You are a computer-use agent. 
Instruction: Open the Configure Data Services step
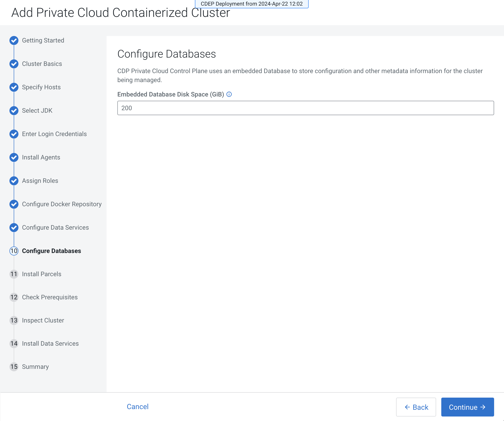coord(56,227)
